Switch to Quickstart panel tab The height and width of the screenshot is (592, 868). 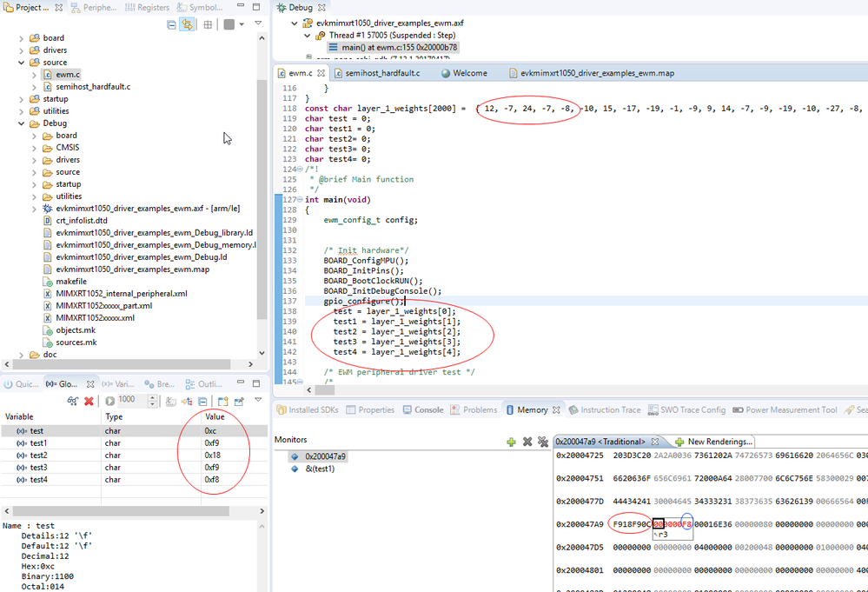pyautogui.click(x=21, y=383)
